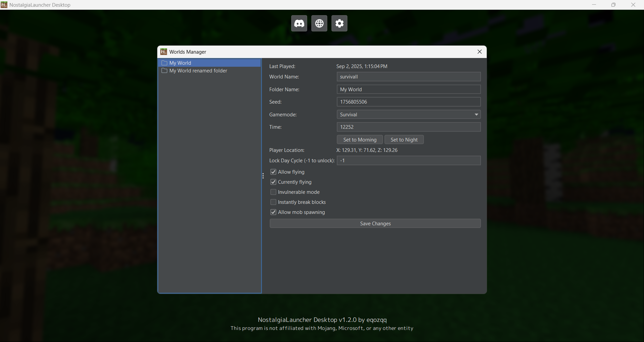This screenshot has height=342, width=644.
Task: Uncheck Currently flying
Action: point(273,182)
